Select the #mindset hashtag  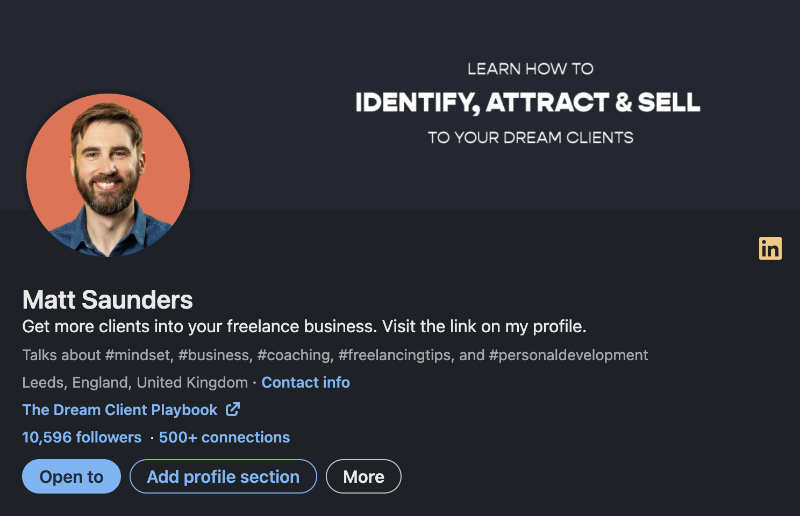tap(137, 355)
